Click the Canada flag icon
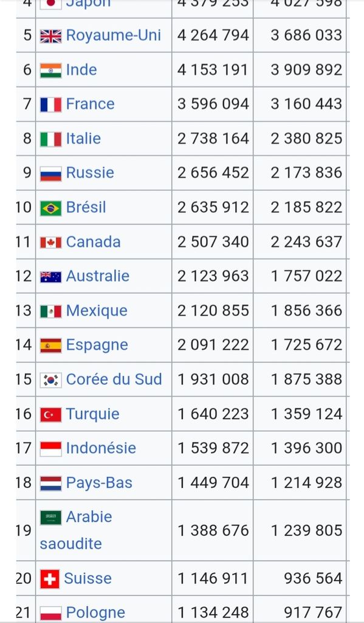 pyautogui.click(x=51, y=242)
